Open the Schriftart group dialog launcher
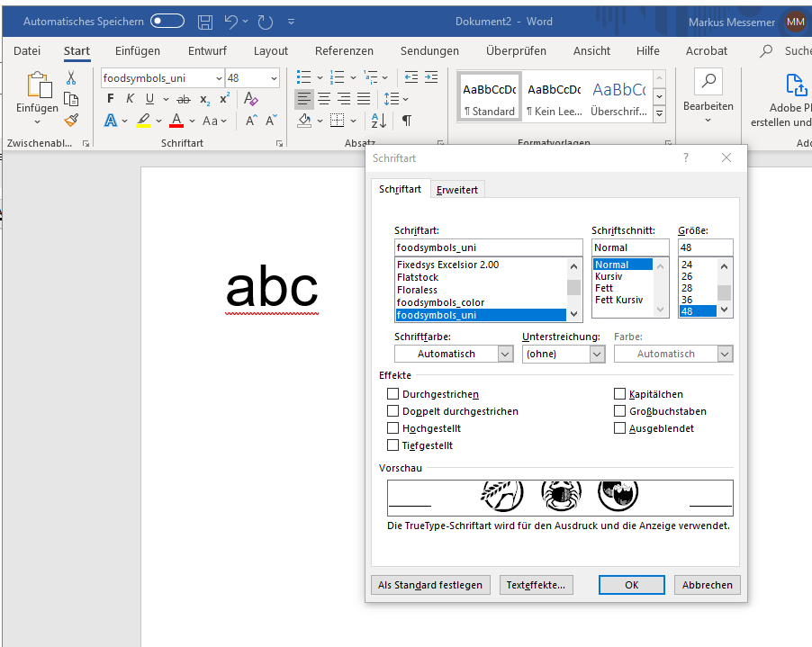This screenshot has height=647, width=812. 280,143
